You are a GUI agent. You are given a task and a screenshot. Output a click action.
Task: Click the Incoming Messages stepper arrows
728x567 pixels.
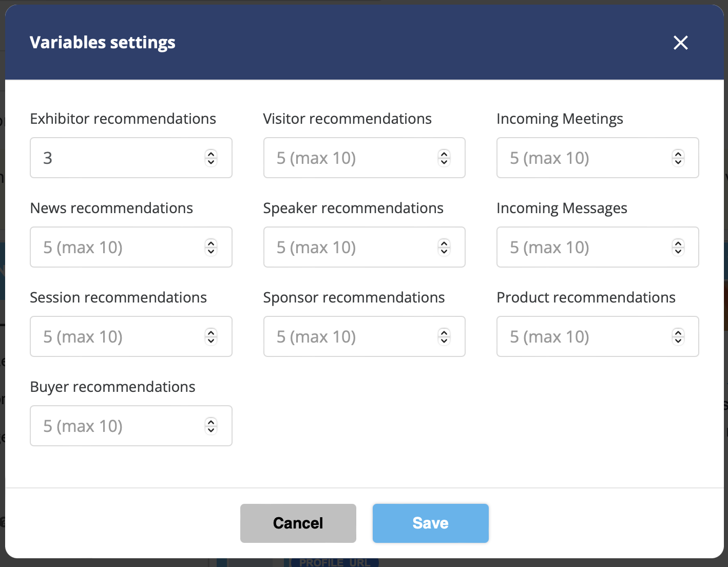point(678,247)
